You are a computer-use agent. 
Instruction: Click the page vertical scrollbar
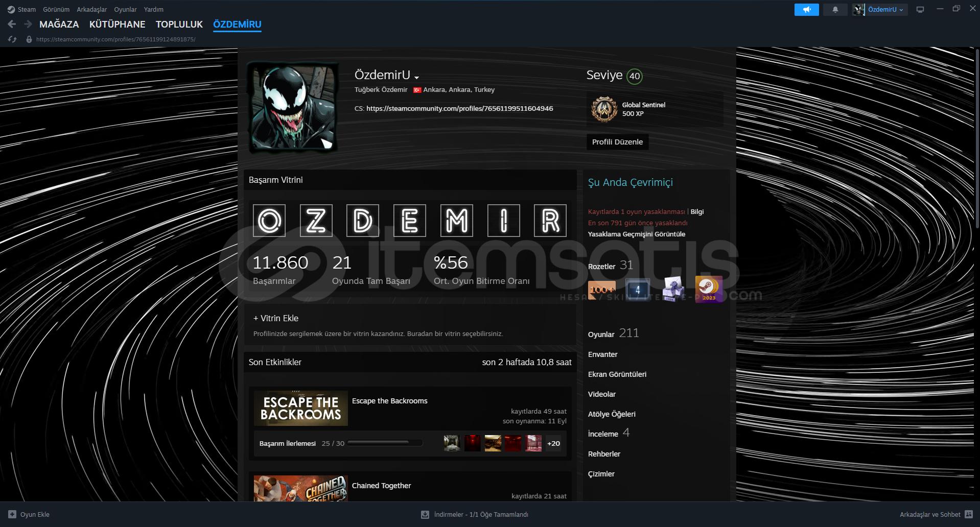pyautogui.click(x=977, y=138)
